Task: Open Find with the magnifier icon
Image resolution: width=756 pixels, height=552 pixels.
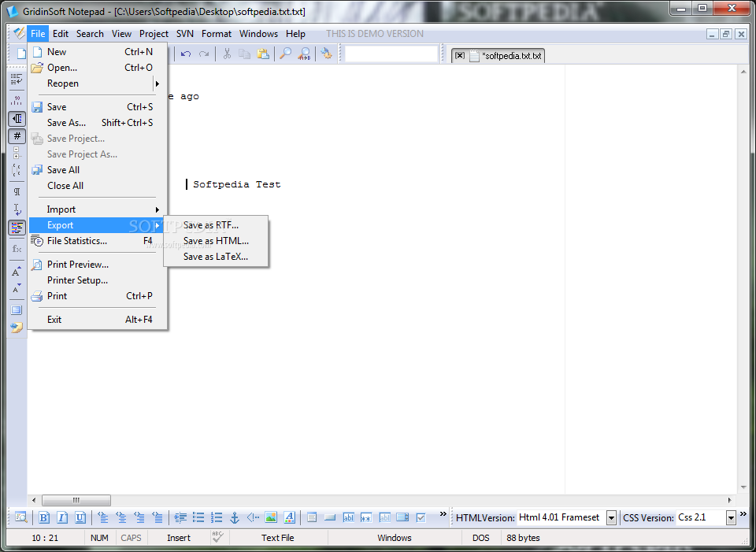Action: click(285, 54)
